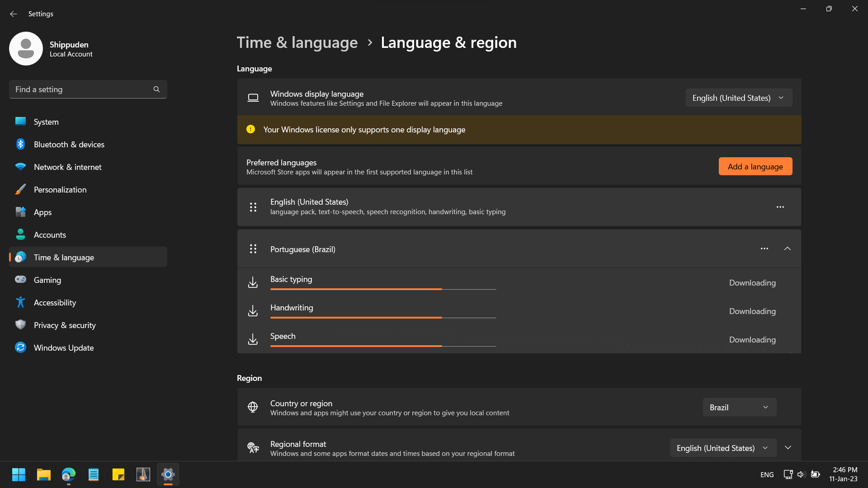Screen dimensions: 868x488
Task: Open the Start menu from the taskbar
Action: (19, 474)
